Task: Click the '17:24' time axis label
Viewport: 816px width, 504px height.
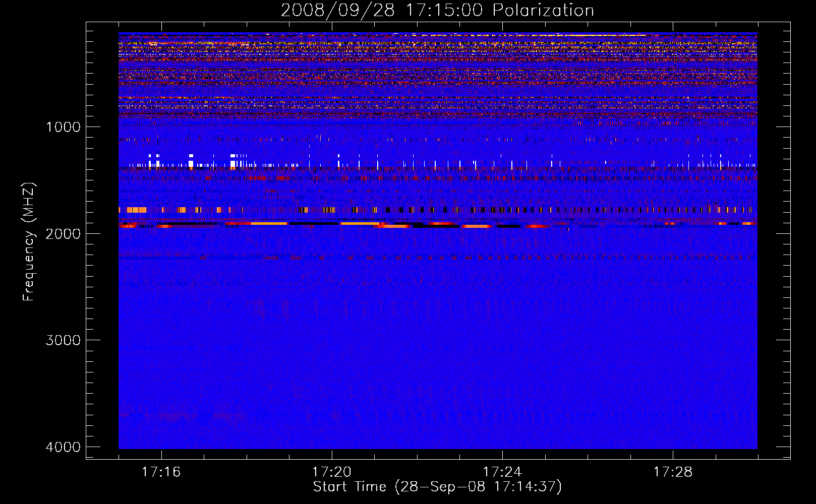Action: pos(502,472)
